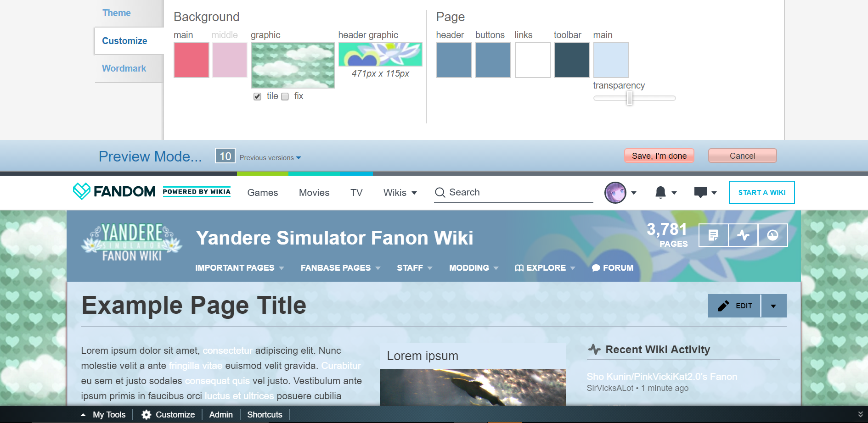Image resolution: width=868 pixels, height=423 pixels.
Task: Click the Customize gear icon in toolbar
Action: click(x=147, y=415)
